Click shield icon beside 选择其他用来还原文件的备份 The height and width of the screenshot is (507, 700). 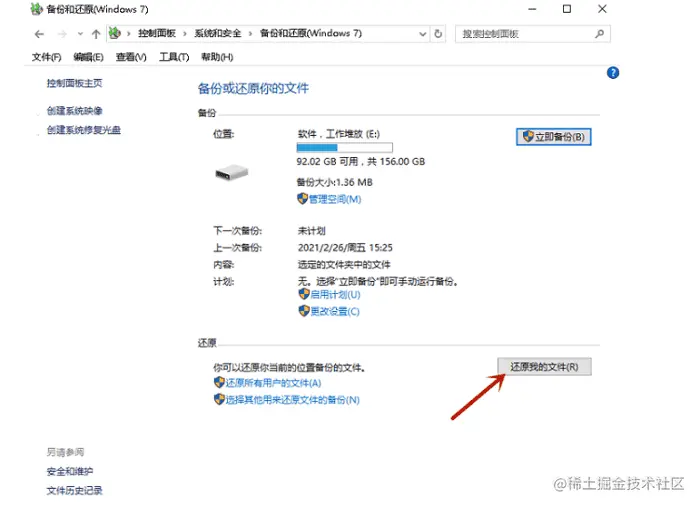click(219, 399)
